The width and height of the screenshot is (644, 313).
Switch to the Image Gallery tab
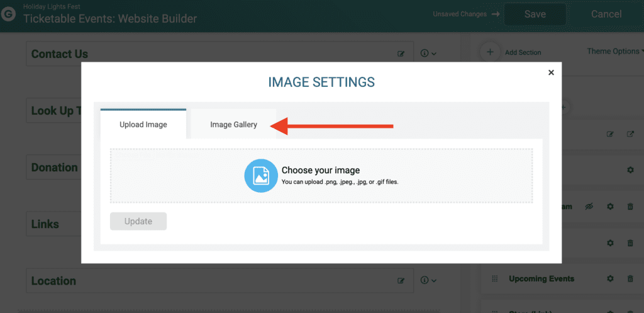(233, 125)
